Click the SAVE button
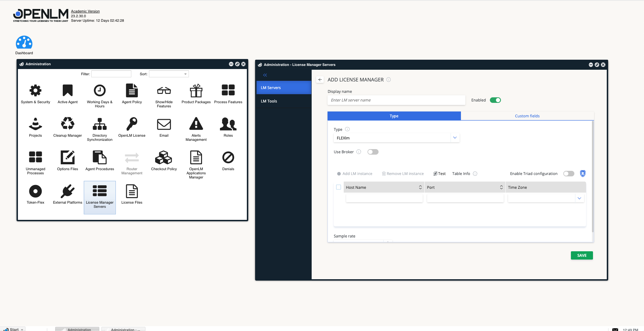This screenshot has height=331, width=644. click(x=582, y=255)
